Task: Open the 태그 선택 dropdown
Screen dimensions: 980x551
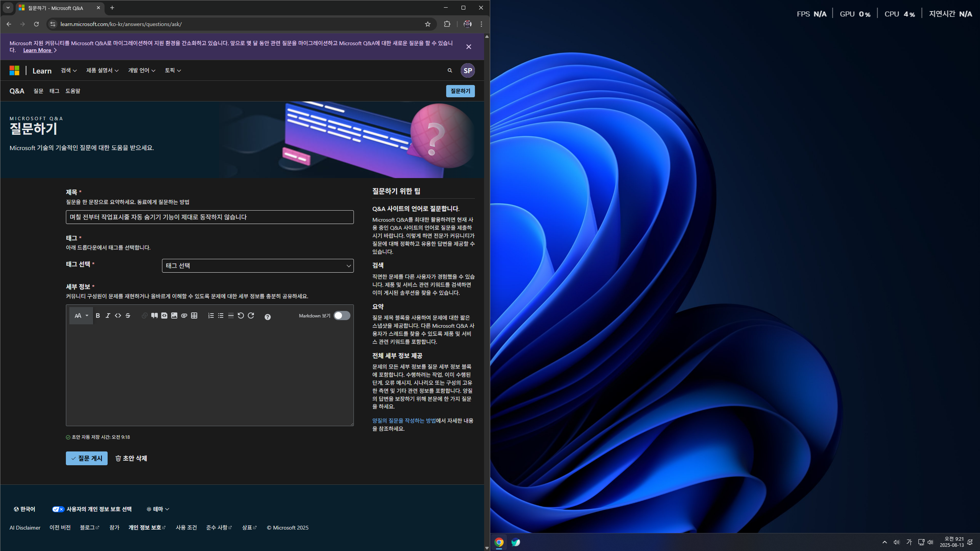Action: coord(258,266)
